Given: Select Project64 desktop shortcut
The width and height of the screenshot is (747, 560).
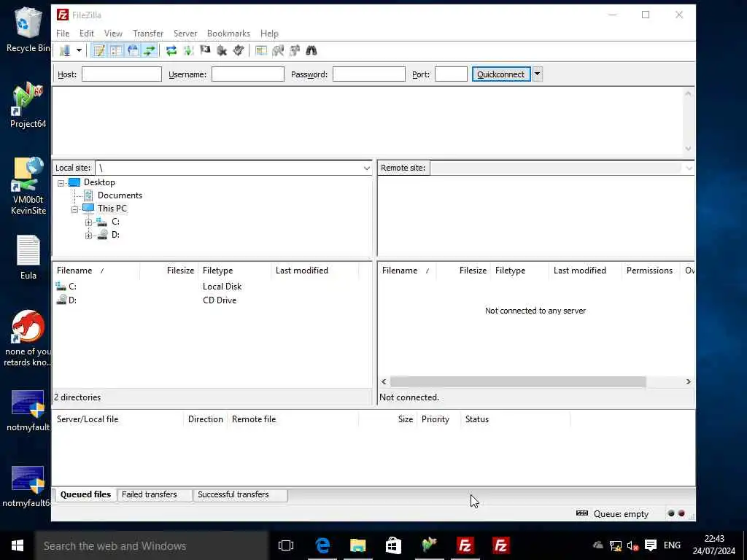Looking at the screenshot, I should point(28,106).
